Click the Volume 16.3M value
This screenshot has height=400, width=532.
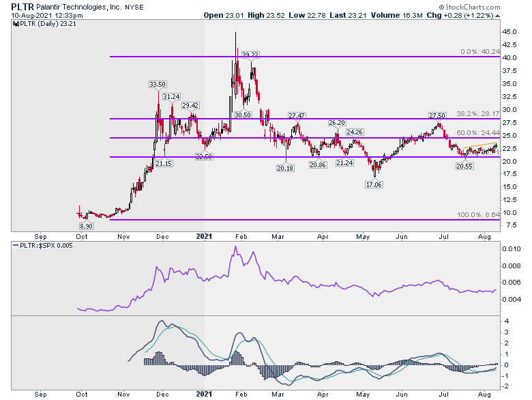coord(397,15)
